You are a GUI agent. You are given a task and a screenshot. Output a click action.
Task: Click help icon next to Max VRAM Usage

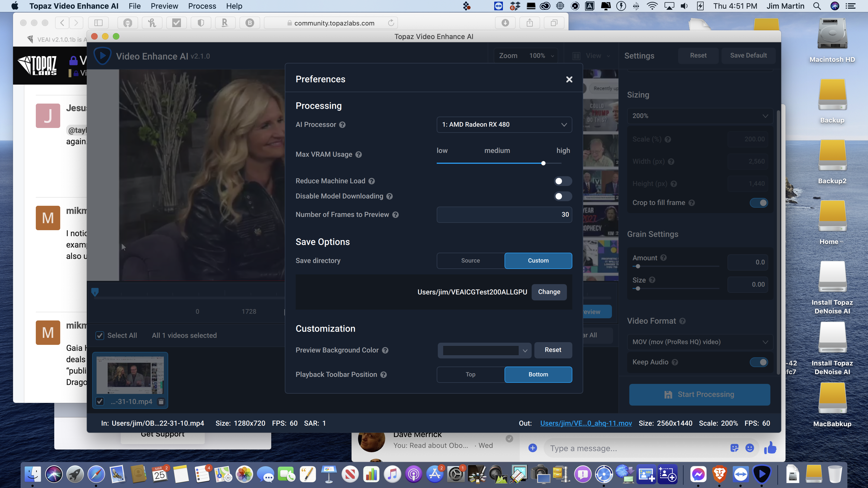tap(359, 155)
